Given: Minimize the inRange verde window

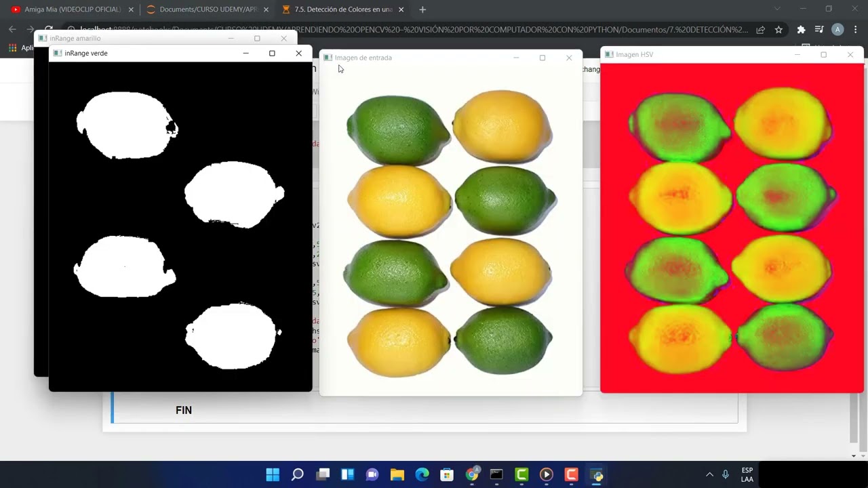Looking at the screenshot, I should tap(245, 53).
